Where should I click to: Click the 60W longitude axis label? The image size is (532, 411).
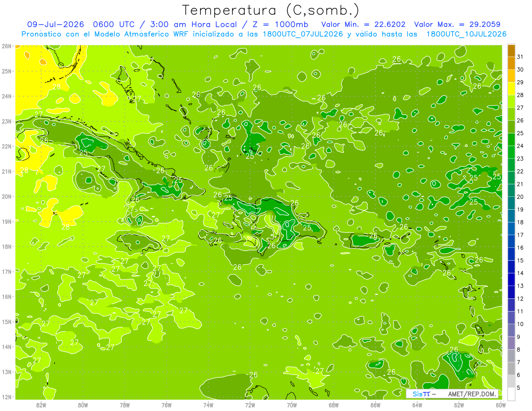click(501, 405)
